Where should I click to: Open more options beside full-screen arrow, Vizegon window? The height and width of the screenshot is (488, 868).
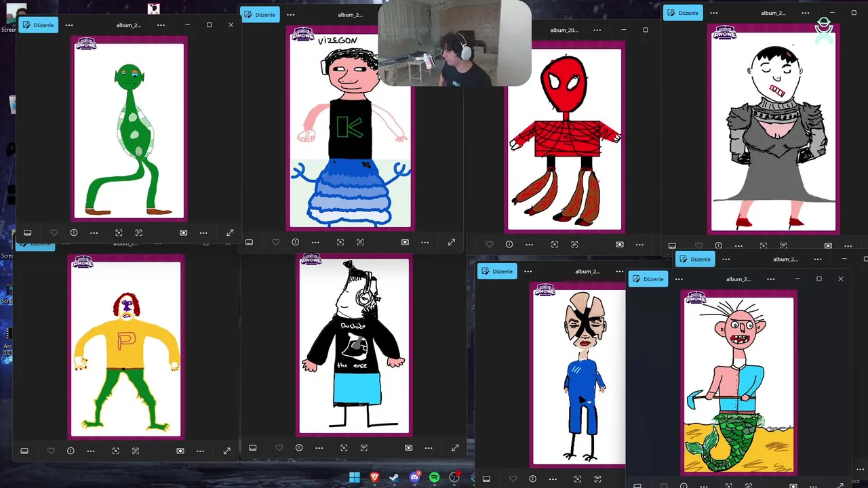click(425, 242)
